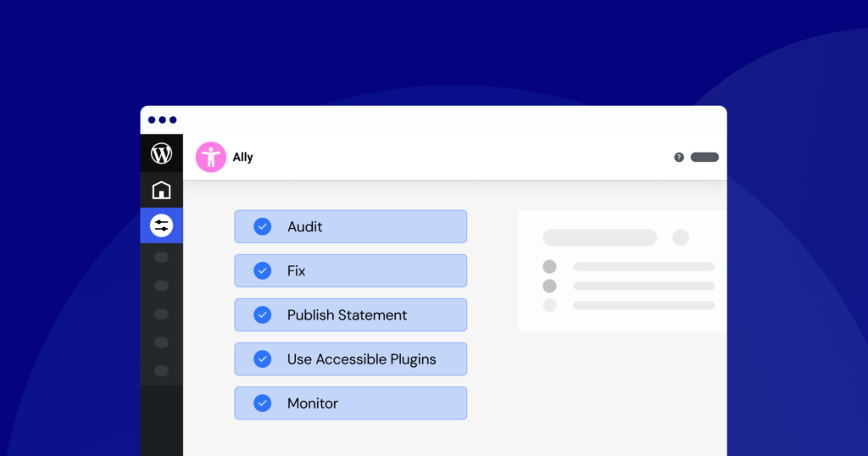Click the bottom placeholder dot in the sidebar
The image size is (868, 456).
(x=161, y=371)
